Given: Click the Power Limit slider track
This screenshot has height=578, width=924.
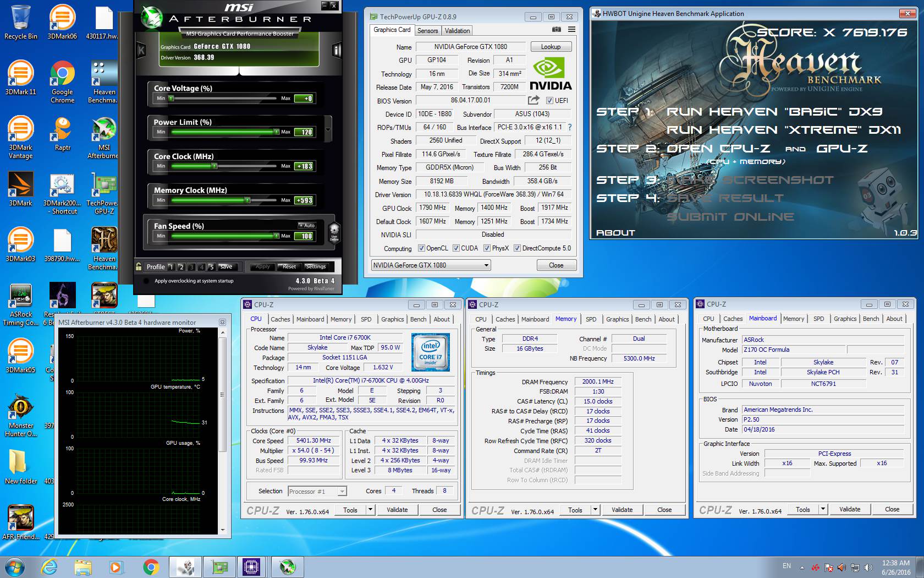Looking at the screenshot, I should coord(224,132).
